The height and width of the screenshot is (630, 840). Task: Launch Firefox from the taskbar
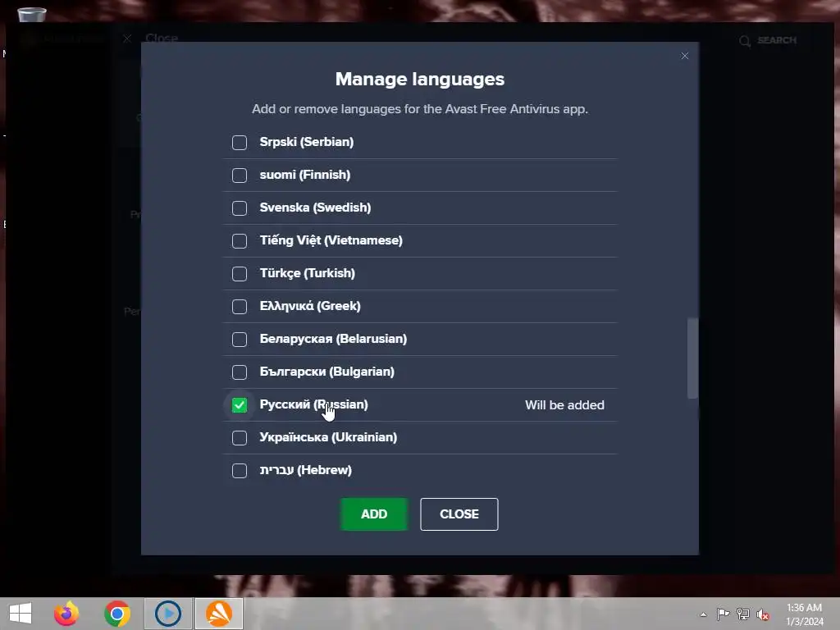pos(66,614)
